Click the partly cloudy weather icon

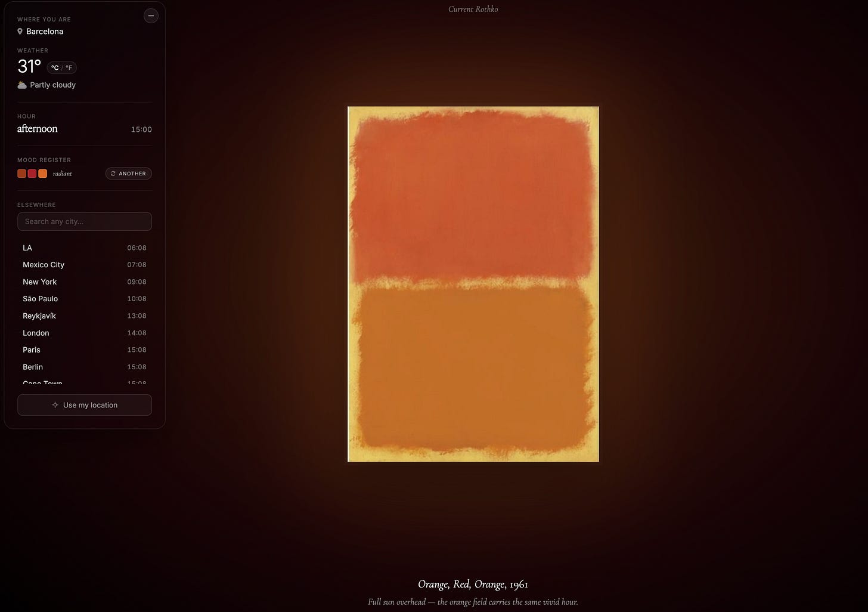(22, 85)
